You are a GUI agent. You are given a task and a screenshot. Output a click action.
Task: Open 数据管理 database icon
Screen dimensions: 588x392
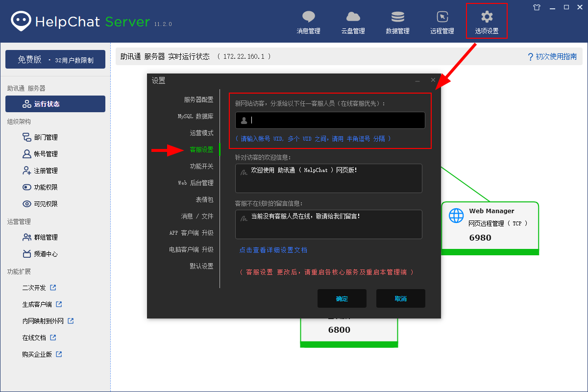tap(398, 17)
